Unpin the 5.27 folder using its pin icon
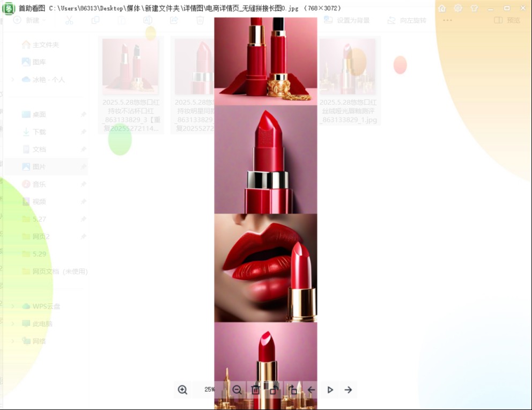 coord(84,219)
